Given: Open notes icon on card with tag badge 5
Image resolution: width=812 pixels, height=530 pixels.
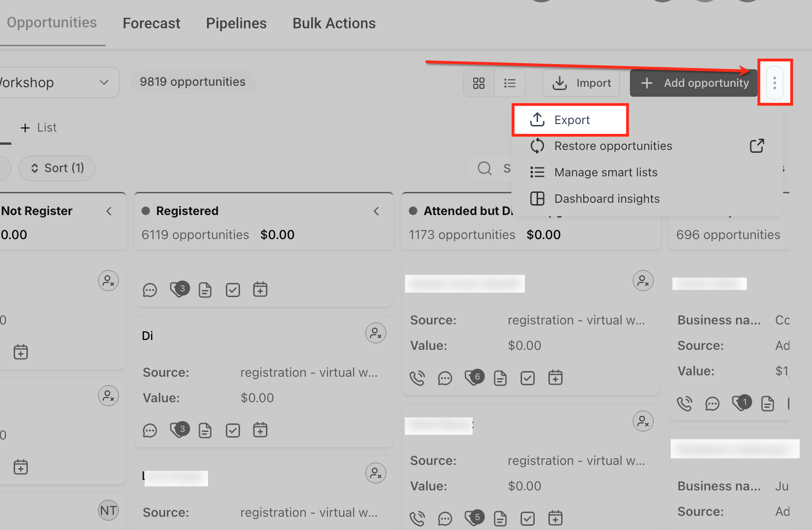Looking at the screenshot, I should coord(500,519).
